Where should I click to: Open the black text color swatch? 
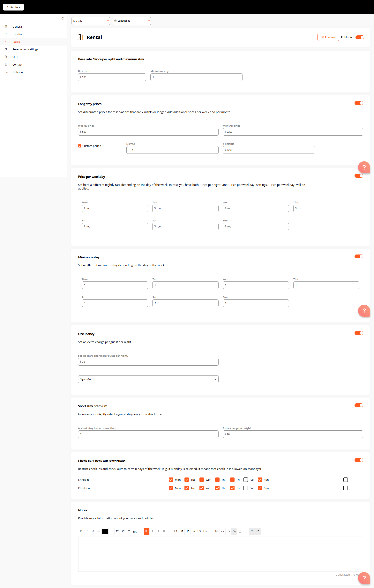click(105, 531)
